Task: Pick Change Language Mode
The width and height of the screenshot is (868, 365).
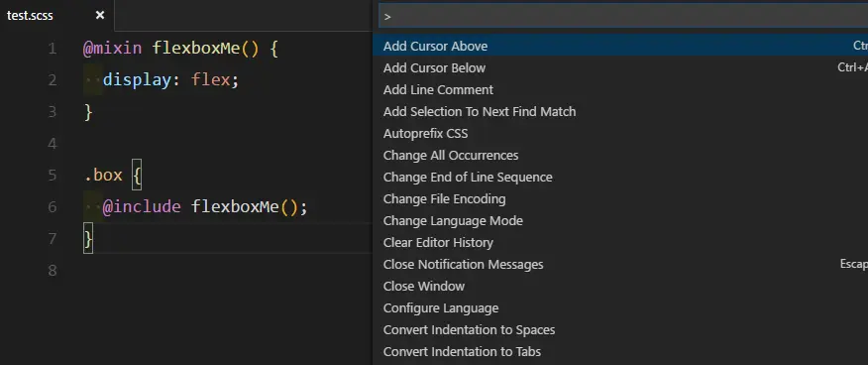Action: 620,220
